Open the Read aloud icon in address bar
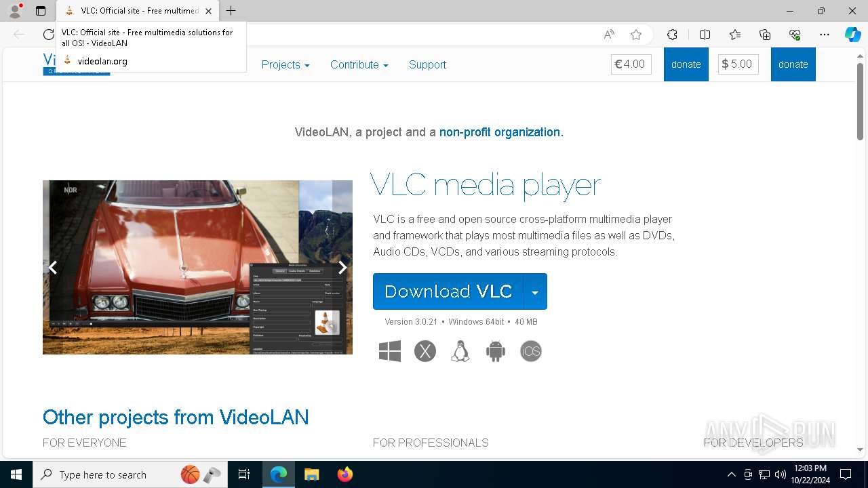This screenshot has height=488, width=868. pyautogui.click(x=609, y=35)
